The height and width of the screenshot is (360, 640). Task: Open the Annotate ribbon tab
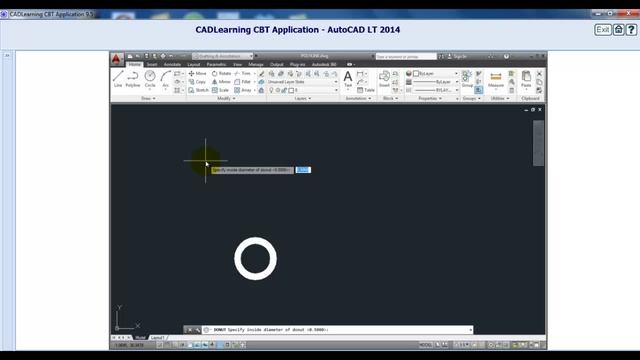172,64
